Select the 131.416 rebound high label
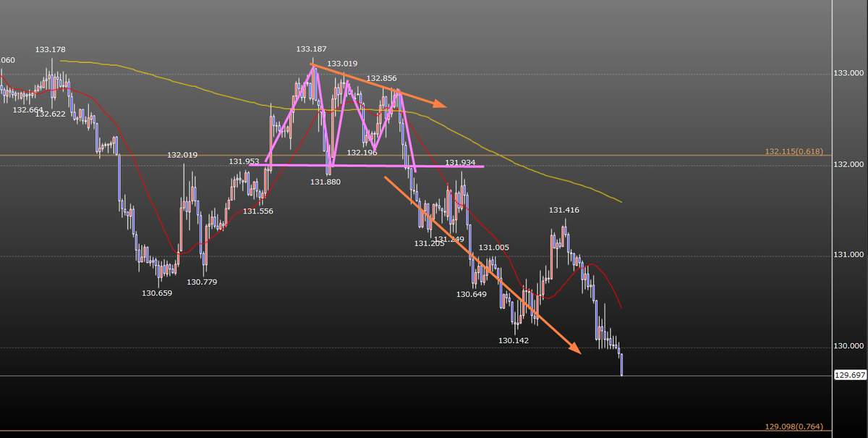Image resolution: width=868 pixels, height=438 pixels. tap(564, 210)
